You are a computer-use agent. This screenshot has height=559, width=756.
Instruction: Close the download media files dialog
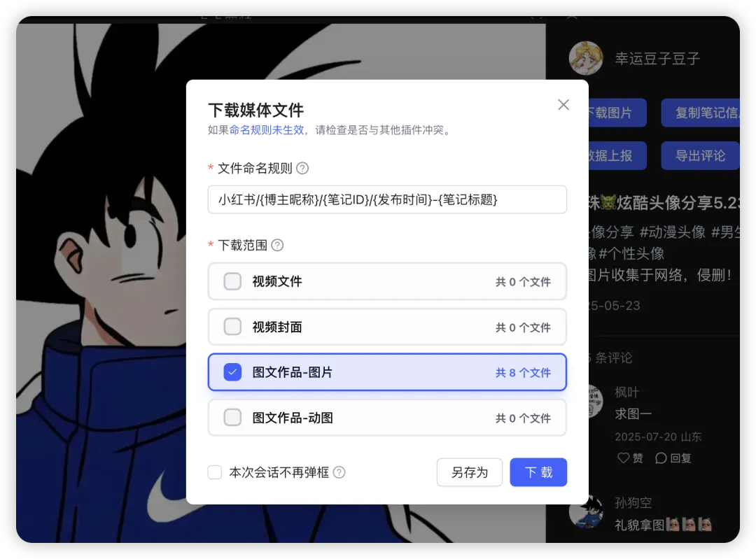563,104
